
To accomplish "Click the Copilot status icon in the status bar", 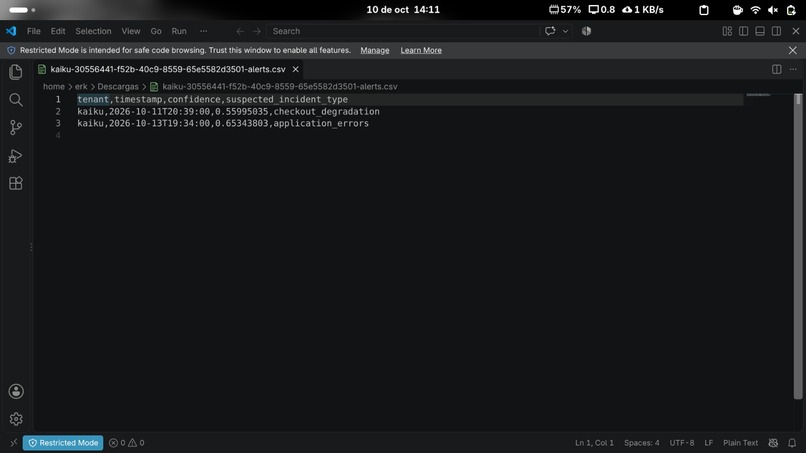I will click(x=773, y=443).
